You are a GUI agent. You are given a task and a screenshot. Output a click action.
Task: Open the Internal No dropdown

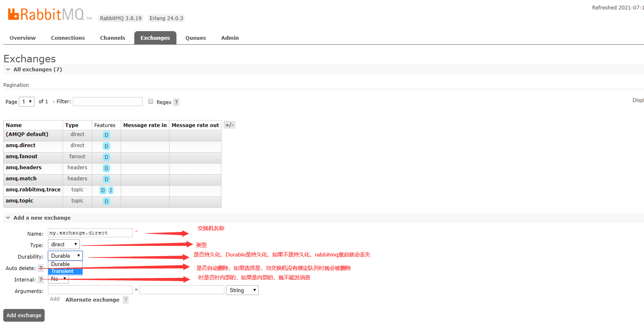click(59, 279)
